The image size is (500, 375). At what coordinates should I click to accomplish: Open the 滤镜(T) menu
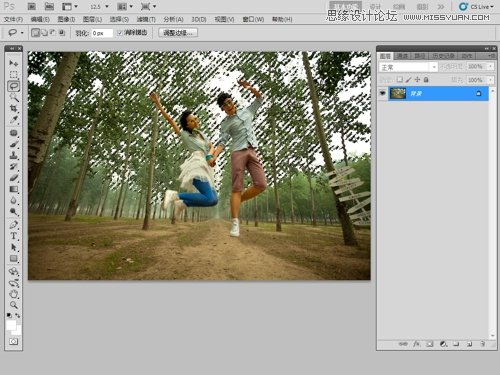(x=146, y=19)
